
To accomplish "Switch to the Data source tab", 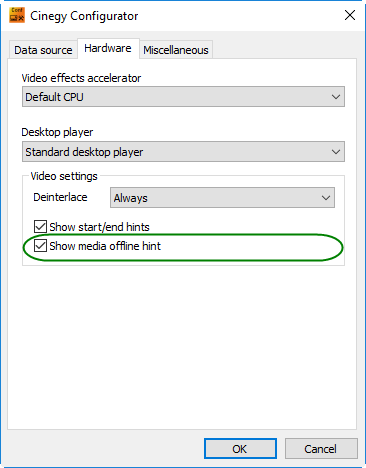I will tap(43, 50).
